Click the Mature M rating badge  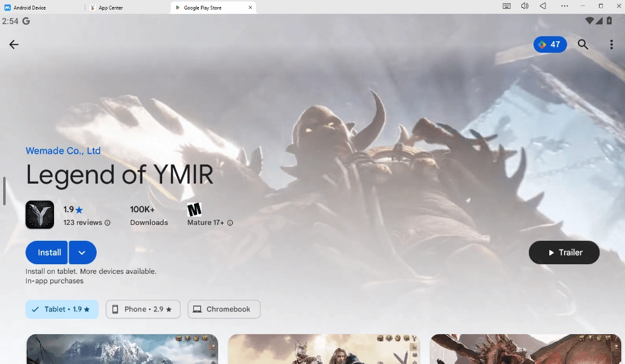pos(195,210)
